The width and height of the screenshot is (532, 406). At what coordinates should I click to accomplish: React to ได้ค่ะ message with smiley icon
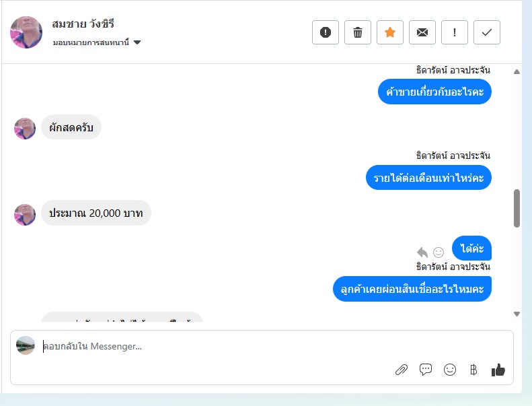(x=439, y=252)
